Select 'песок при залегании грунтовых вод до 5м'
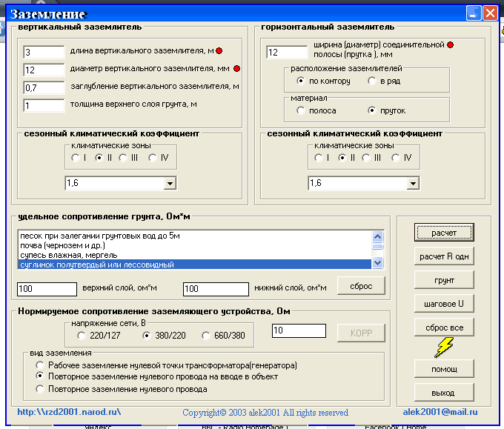 coord(195,236)
